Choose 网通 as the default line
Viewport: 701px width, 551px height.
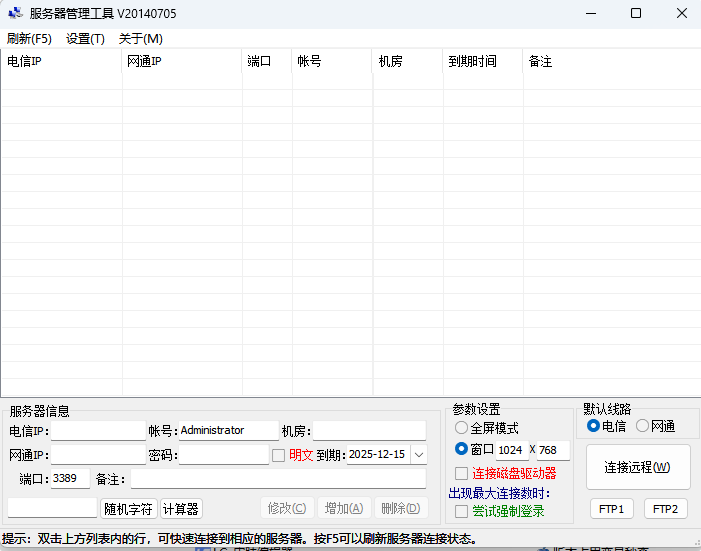click(x=643, y=426)
